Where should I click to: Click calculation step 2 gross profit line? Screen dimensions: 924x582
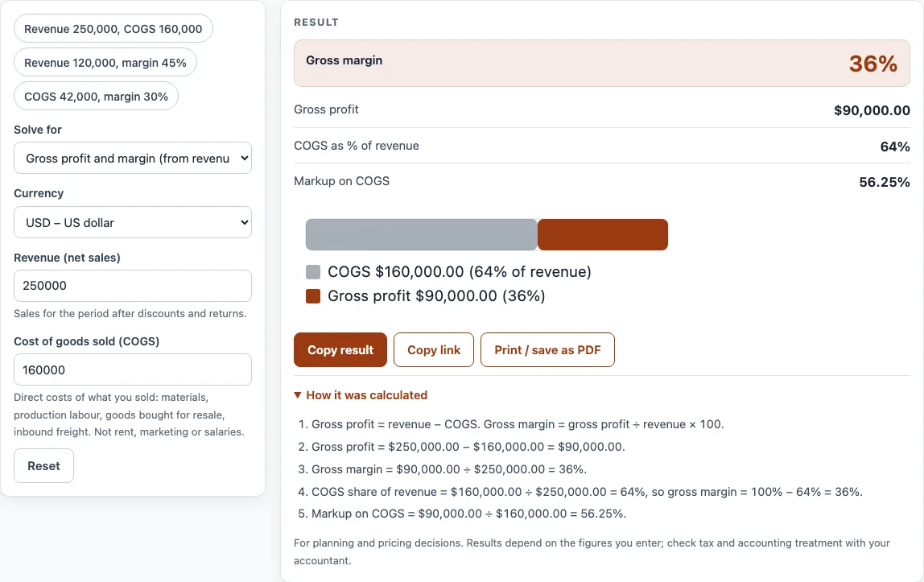point(468,447)
